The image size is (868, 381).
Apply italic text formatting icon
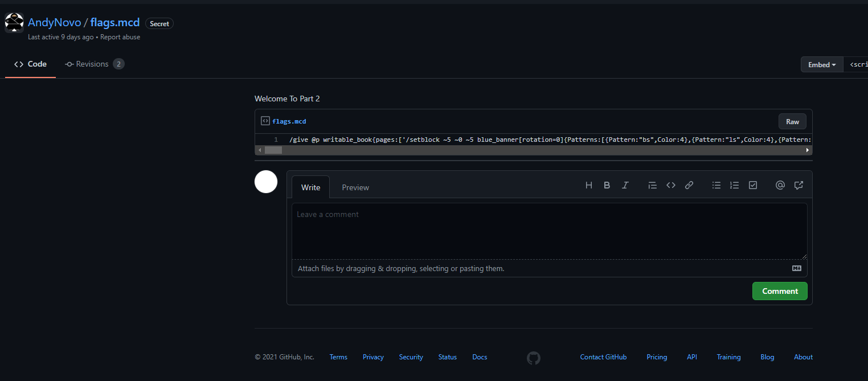tap(625, 185)
